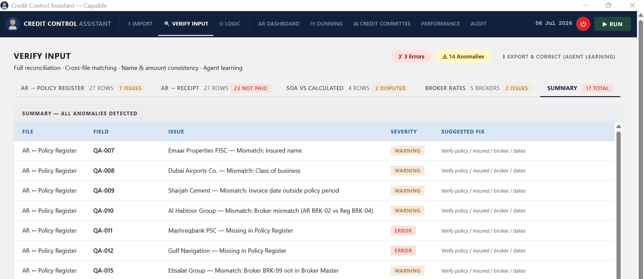
Task: Click the 14 Anomalies badge
Action: coord(463,56)
